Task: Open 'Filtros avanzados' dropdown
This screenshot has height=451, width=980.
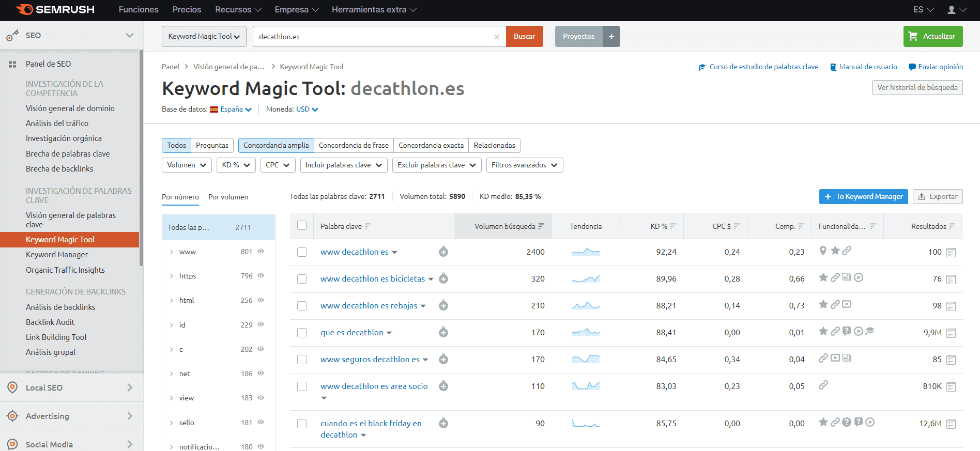Action: (525, 165)
